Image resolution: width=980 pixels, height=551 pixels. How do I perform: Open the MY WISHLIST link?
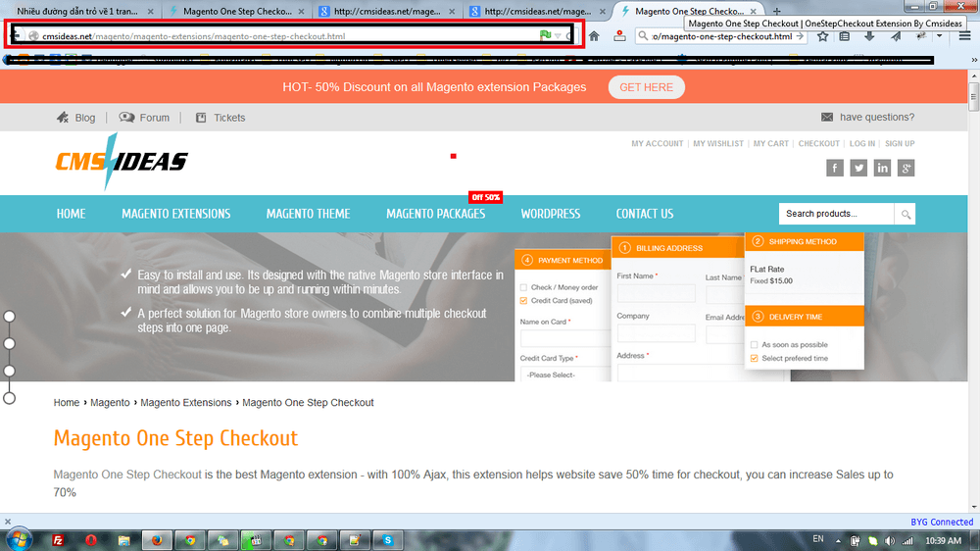[x=718, y=144]
